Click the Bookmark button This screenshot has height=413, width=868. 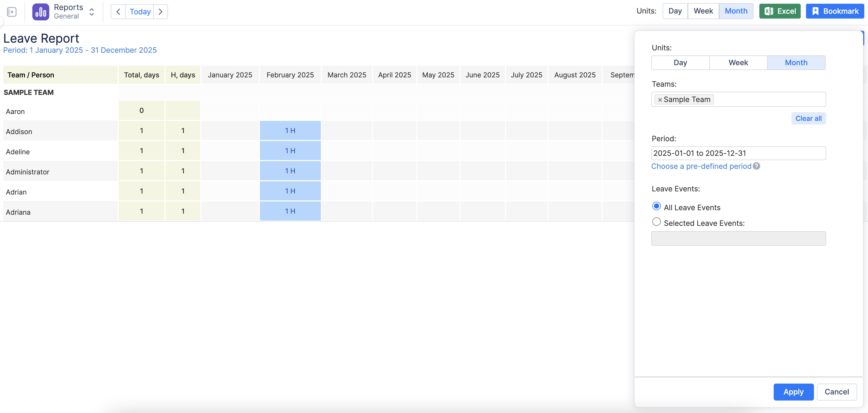click(x=835, y=11)
